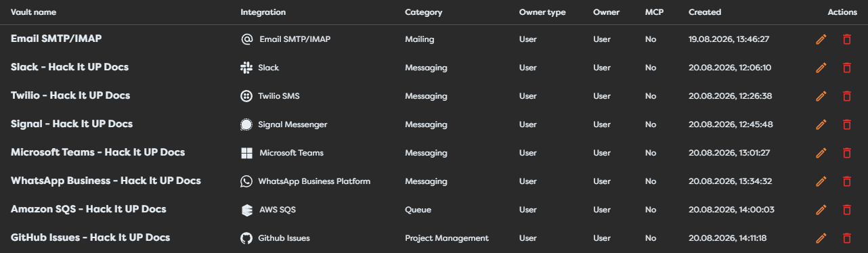The image size is (868, 253).
Task: Delete the Amazon SQS vault
Action: 846,210
